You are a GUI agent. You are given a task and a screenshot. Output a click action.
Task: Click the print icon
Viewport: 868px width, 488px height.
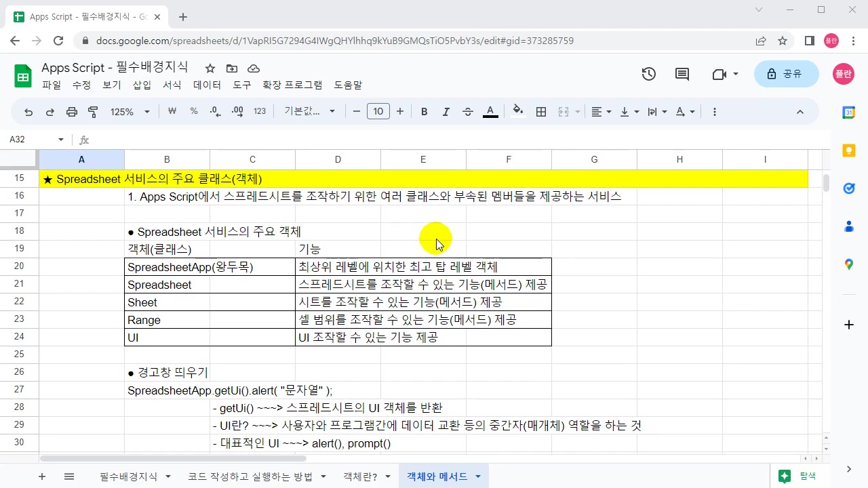[71, 111]
